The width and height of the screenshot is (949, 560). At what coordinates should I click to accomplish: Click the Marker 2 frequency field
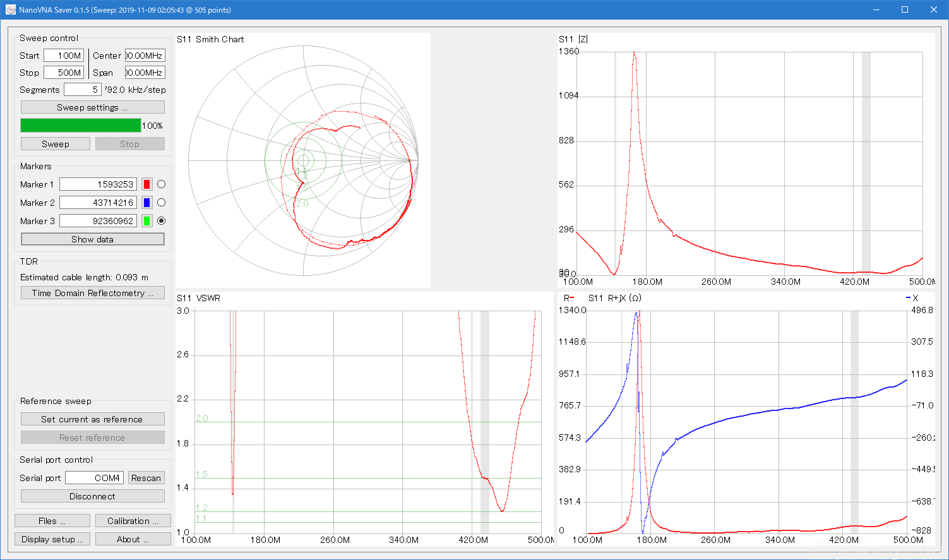point(98,203)
